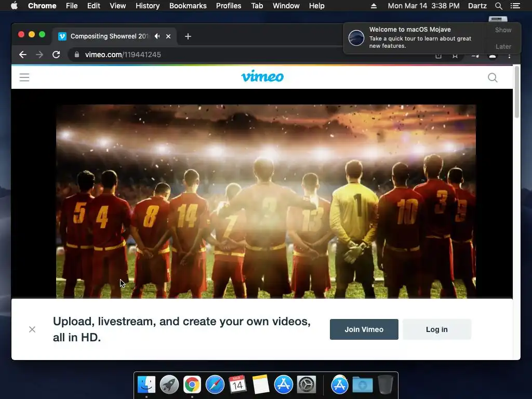Click the browser forward arrow
Screen dimensions: 532x399
click(x=39, y=55)
